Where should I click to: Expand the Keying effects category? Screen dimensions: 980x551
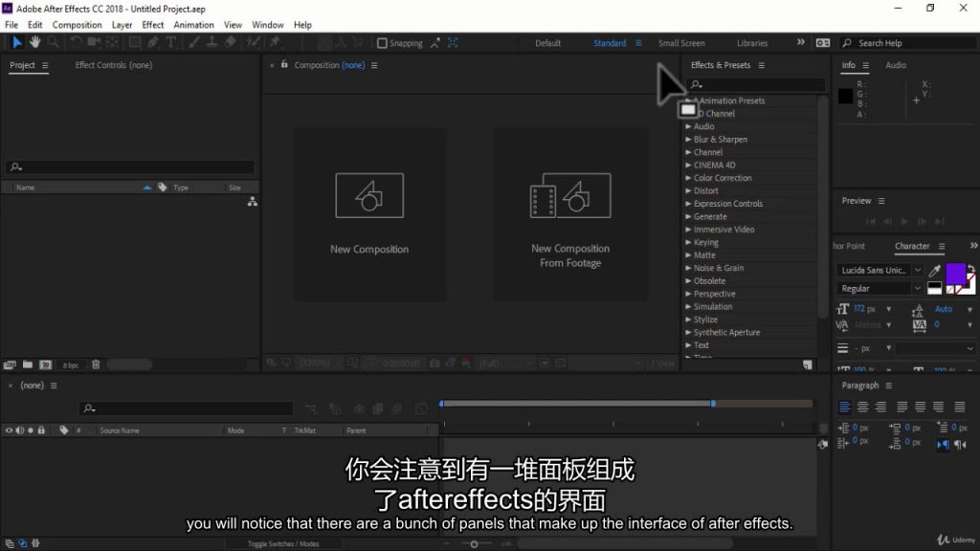click(x=688, y=242)
